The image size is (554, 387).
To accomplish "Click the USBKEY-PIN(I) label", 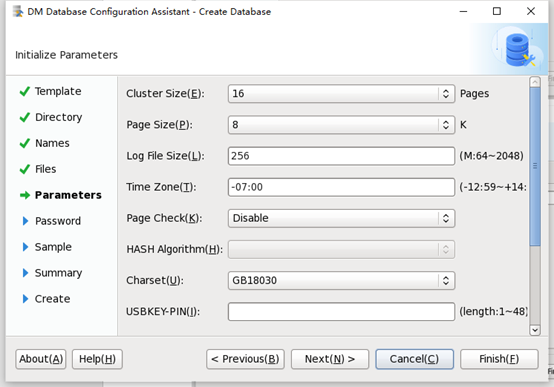I will coord(163,311).
